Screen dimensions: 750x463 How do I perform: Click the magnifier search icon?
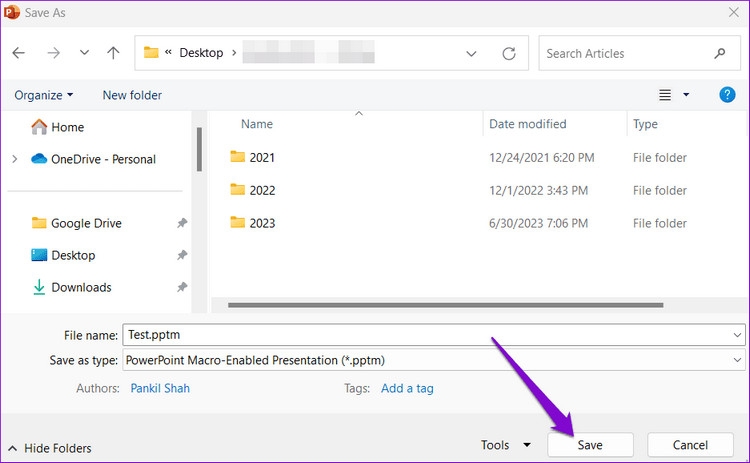pyautogui.click(x=719, y=54)
